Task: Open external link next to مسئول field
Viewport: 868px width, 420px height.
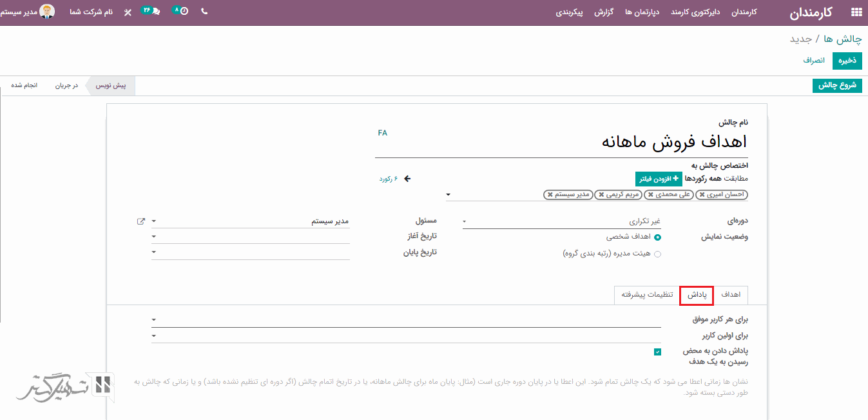Action: coord(141,221)
